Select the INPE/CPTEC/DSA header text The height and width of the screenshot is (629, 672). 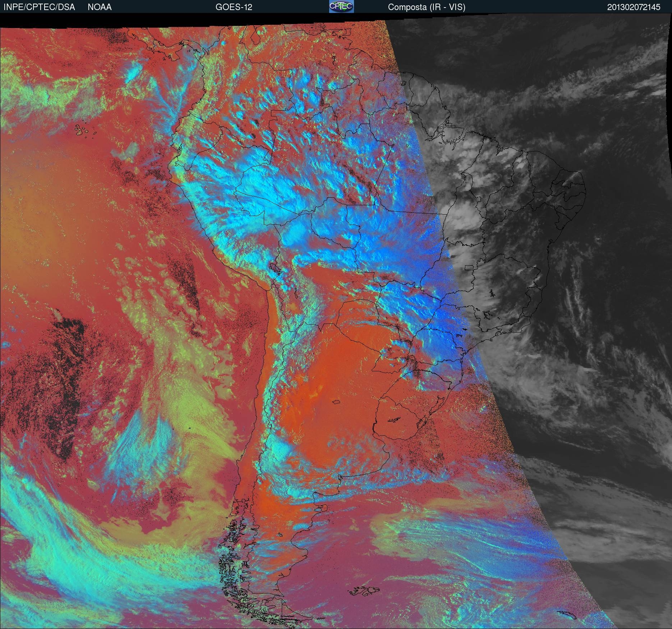pos(39,7)
